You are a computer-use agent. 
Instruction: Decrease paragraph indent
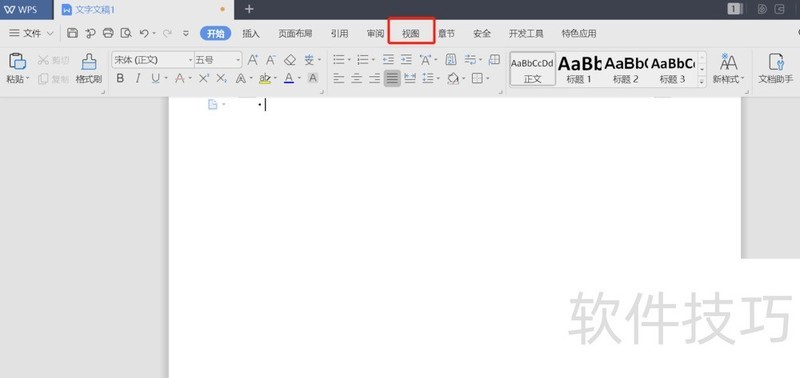[388, 60]
